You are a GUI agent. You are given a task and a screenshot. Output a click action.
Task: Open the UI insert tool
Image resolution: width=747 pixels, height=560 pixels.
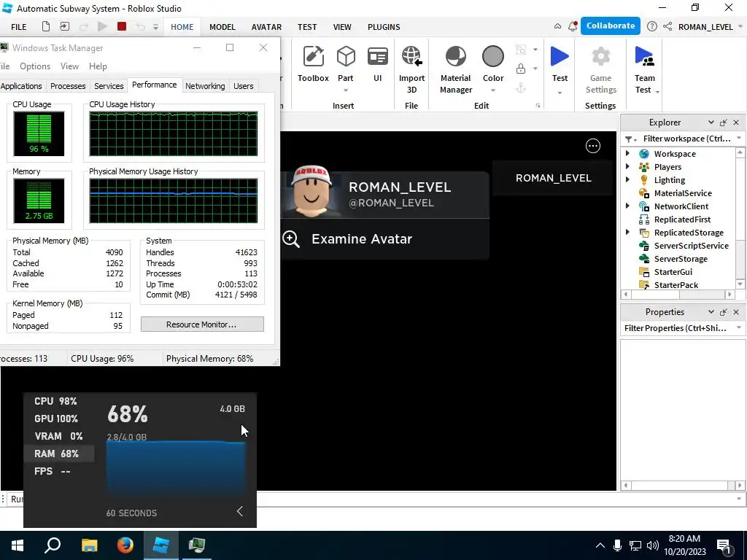(377, 64)
